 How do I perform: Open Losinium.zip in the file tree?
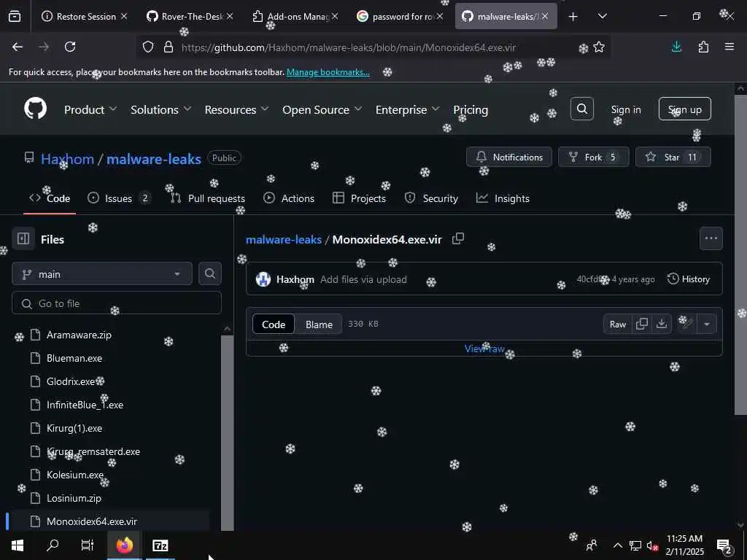point(74,498)
